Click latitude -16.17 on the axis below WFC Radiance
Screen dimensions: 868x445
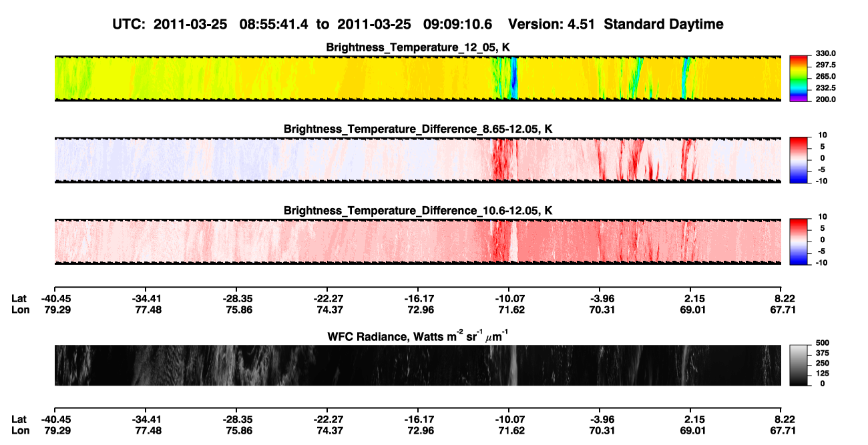click(419, 419)
